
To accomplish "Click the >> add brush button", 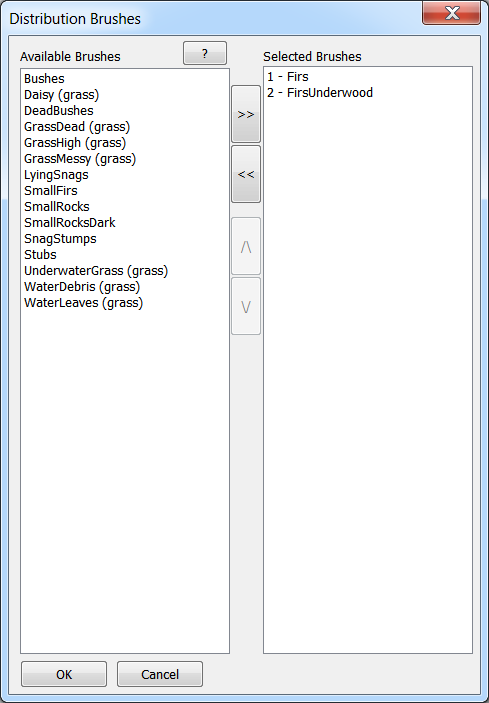I will pos(246,114).
